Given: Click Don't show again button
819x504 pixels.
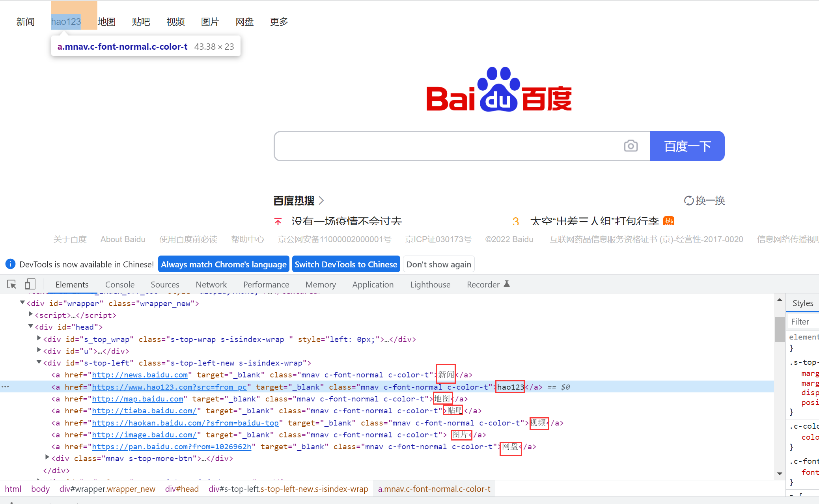Looking at the screenshot, I should tap(438, 264).
